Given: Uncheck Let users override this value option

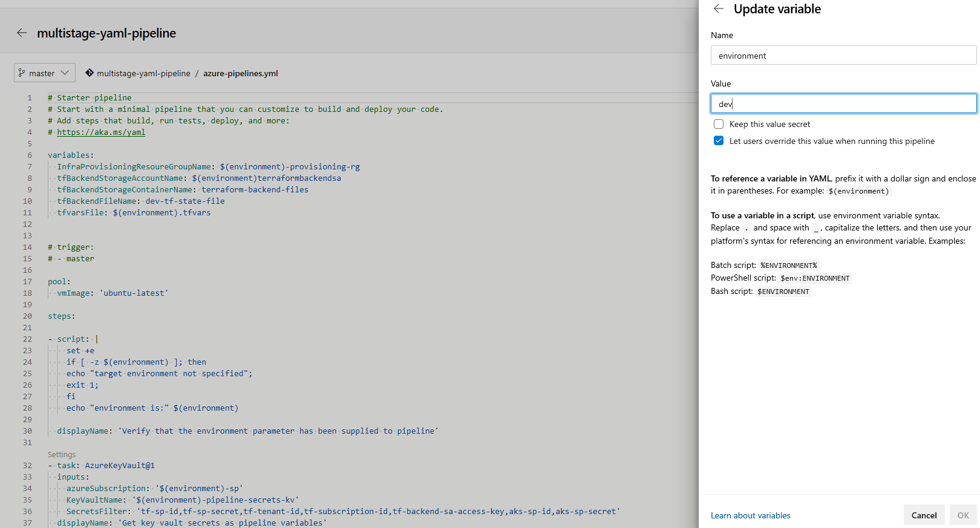Looking at the screenshot, I should [719, 141].
